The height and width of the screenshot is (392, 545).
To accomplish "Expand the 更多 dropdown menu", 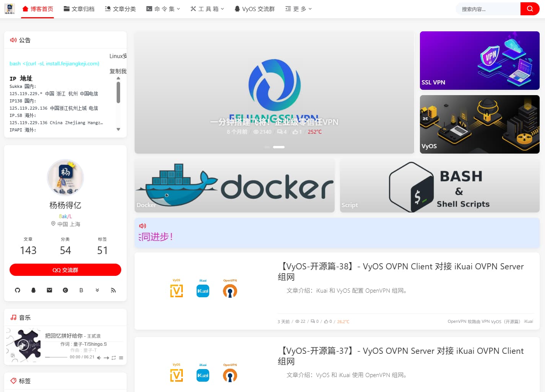I will coord(298,8).
